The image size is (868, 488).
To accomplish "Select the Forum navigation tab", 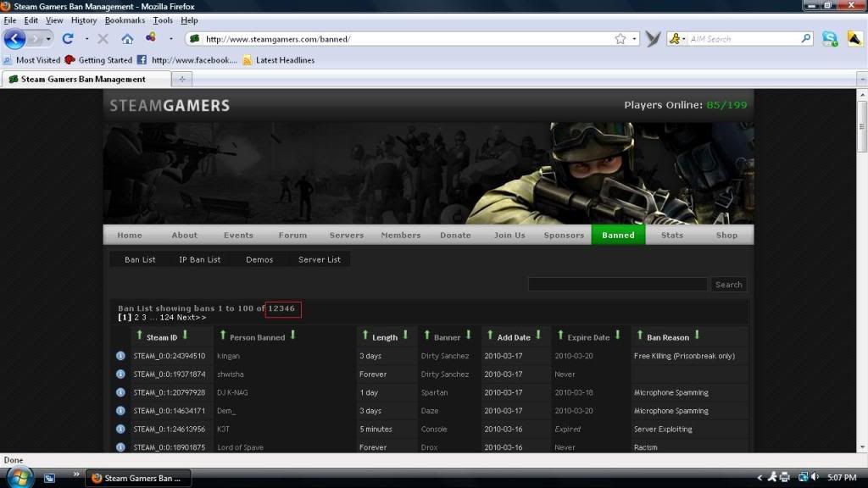I will [x=292, y=235].
